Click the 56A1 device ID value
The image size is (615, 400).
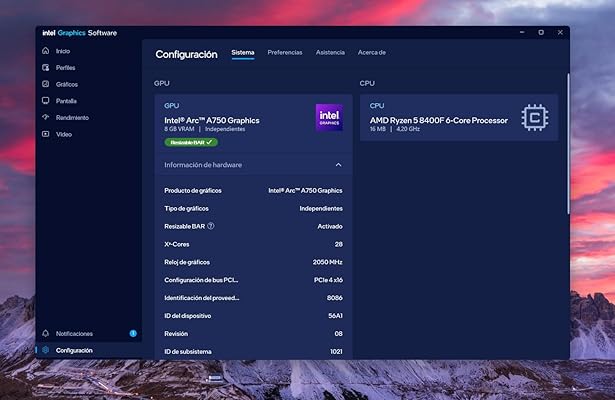coord(335,316)
